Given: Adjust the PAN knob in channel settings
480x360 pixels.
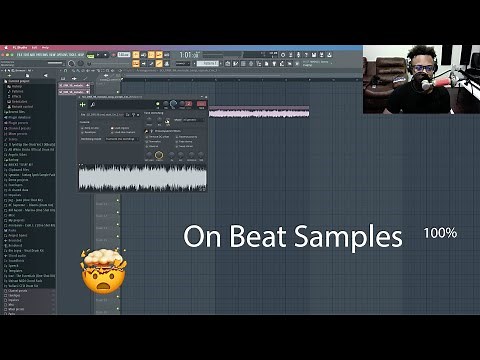Looking at the screenshot, I should tap(166, 104).
